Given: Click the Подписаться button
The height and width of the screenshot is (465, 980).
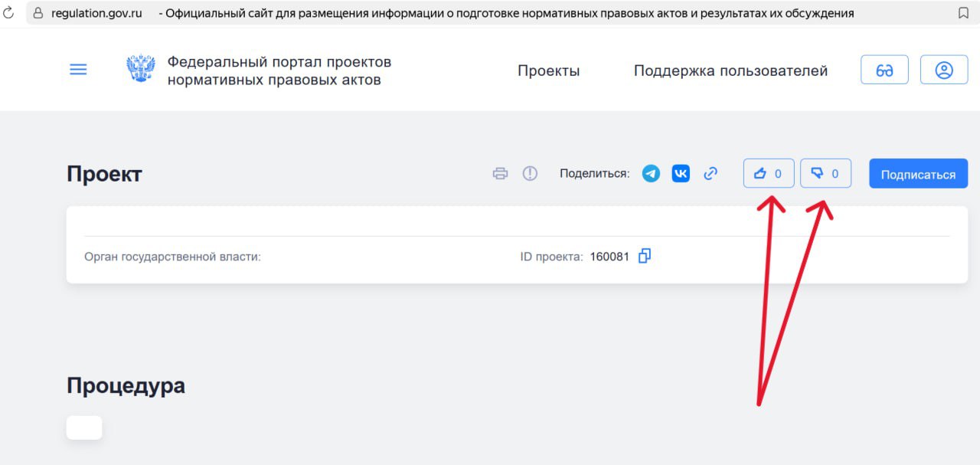Looking at the screenshot, I should 918,174.
